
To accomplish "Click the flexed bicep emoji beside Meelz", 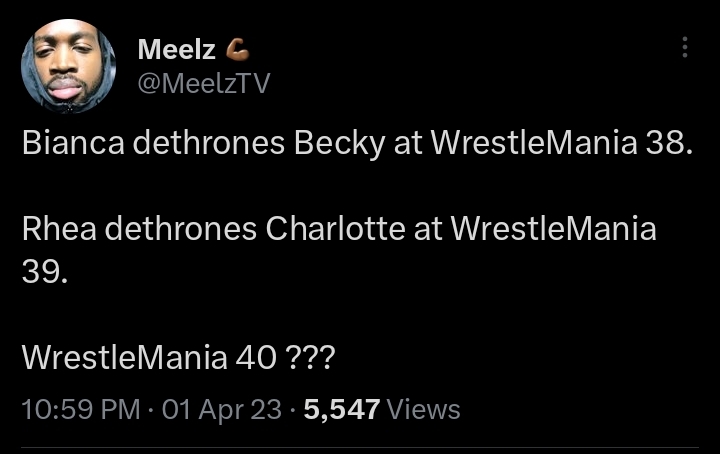I will [x=235, y=48].
